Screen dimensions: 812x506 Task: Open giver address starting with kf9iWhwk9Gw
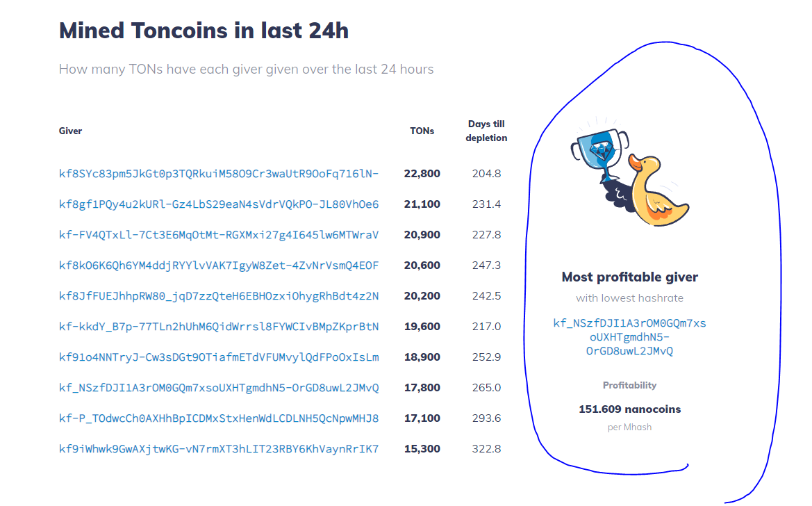pyautogui.click(x=219, y=449)
